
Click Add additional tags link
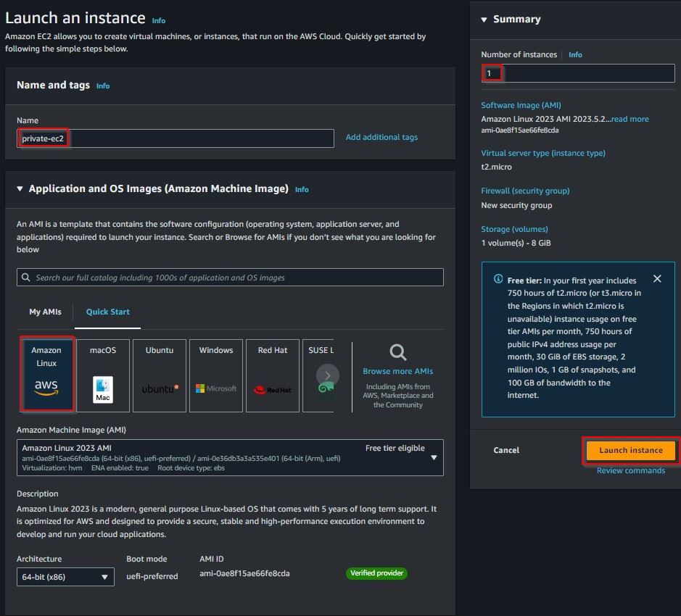coord(381,137)
